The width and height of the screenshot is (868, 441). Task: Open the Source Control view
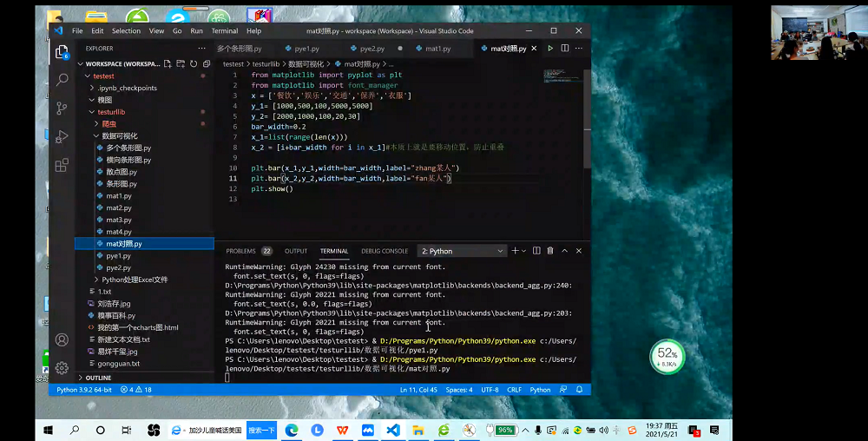click(62, 108)
